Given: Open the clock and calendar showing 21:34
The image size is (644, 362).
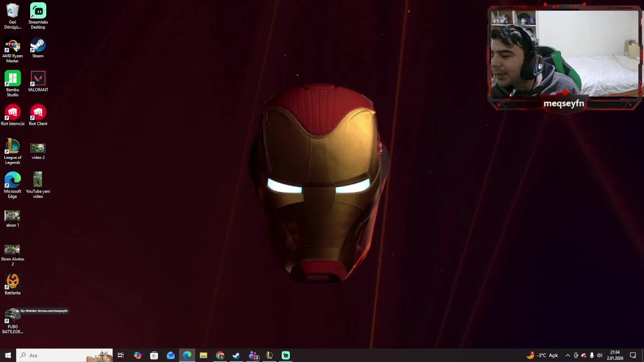Looking at the screenshot, I should click(615, 355).
